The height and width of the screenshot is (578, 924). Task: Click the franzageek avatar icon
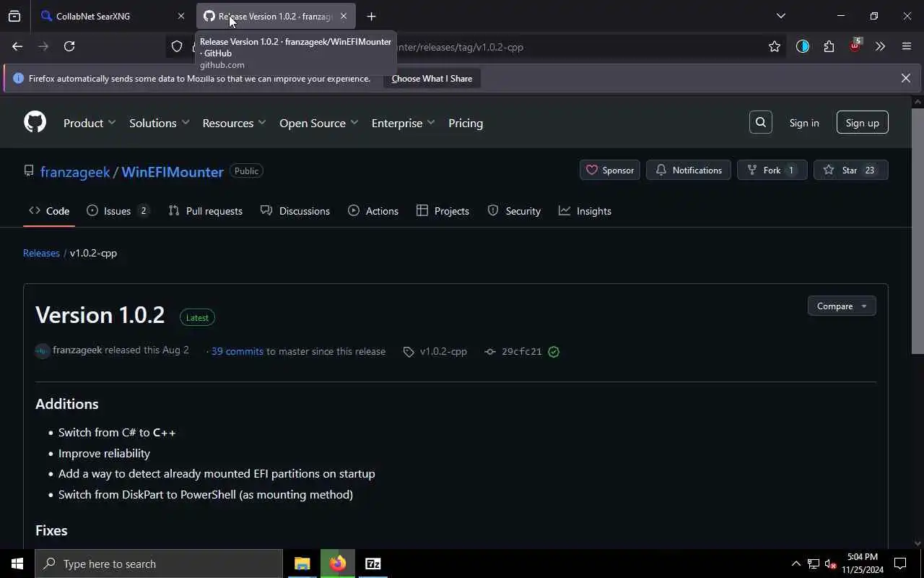(43, 351)
